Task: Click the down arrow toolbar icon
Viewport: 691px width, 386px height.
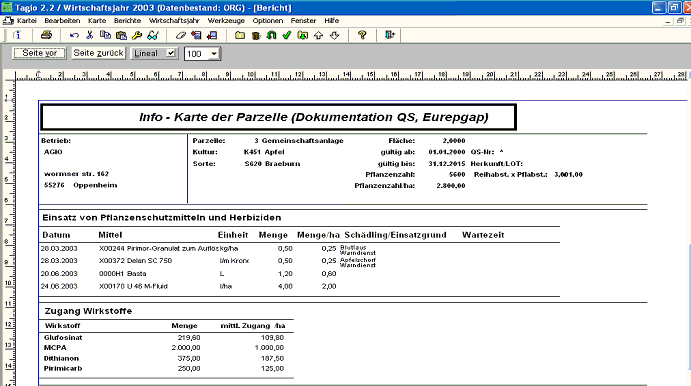Action: click(334, 35)
